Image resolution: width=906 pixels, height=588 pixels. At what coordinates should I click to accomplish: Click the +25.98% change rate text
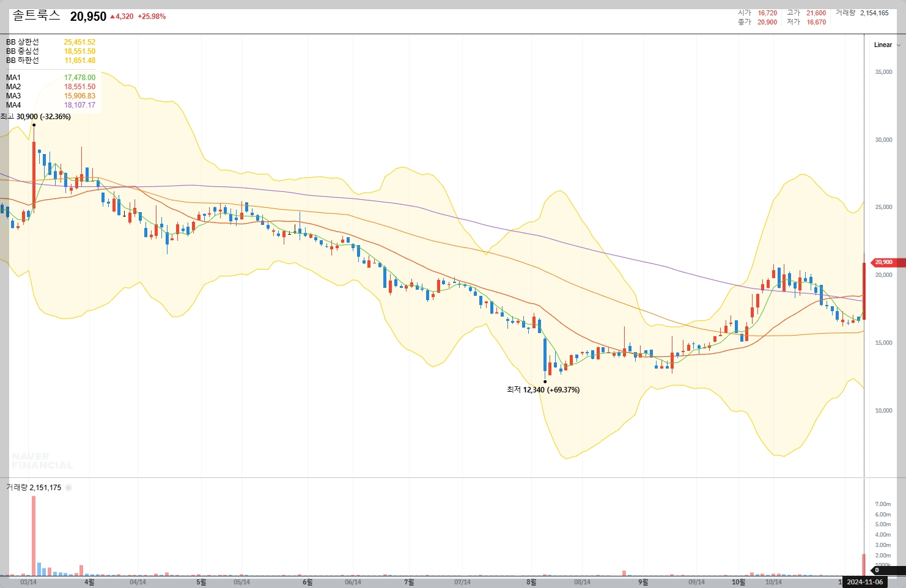click(152, 17)
